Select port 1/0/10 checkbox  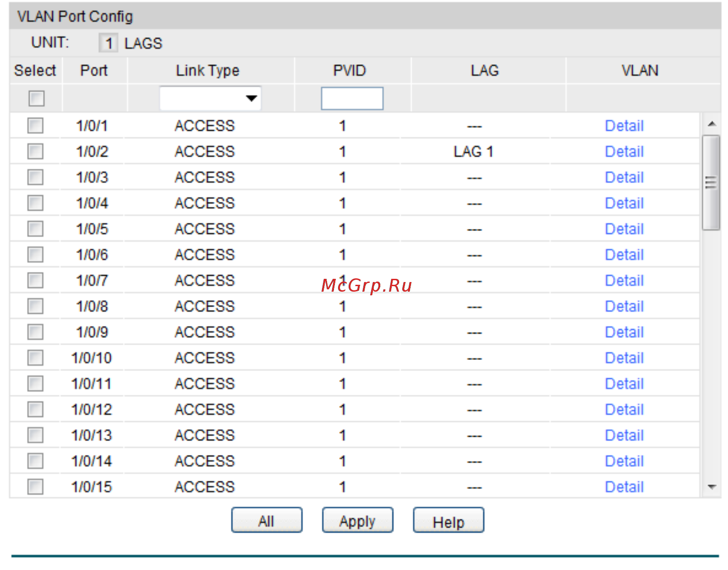35,358
